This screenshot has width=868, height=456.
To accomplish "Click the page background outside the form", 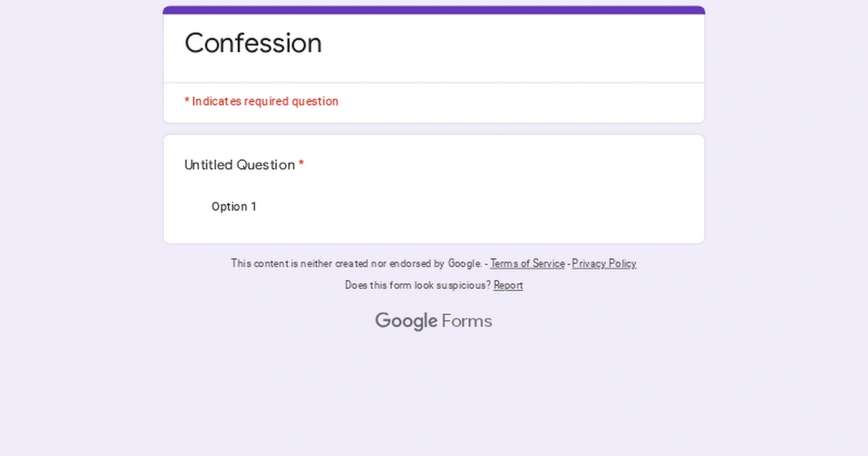I will [x=72, y=362].
